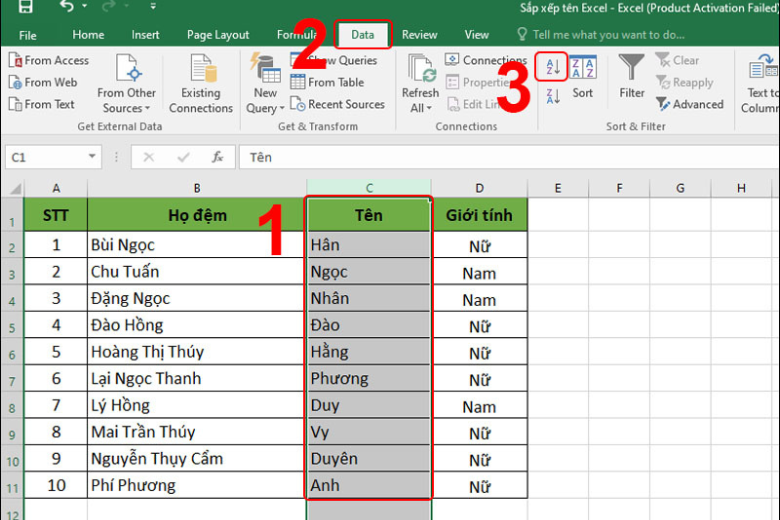The width and height of the screenshot is (780, 520).
Task: Click From Table in Get & Transform
Action: [327, 82]
